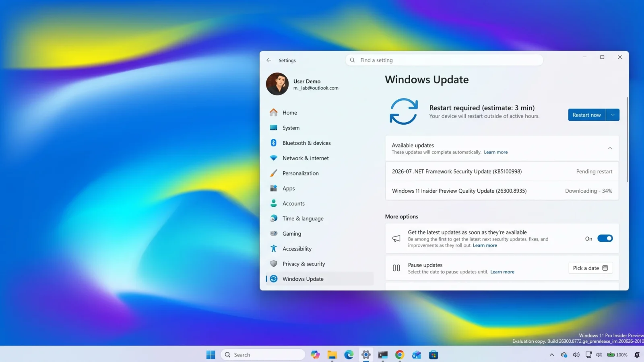The image size is (644, 362).
Task: Open the user profile picture
Action: [x=277, y=84]
